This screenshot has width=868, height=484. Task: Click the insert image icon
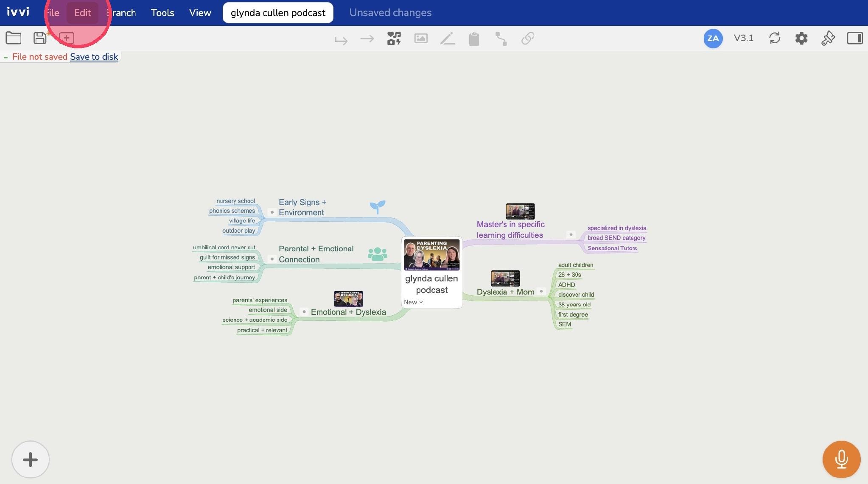421,39
